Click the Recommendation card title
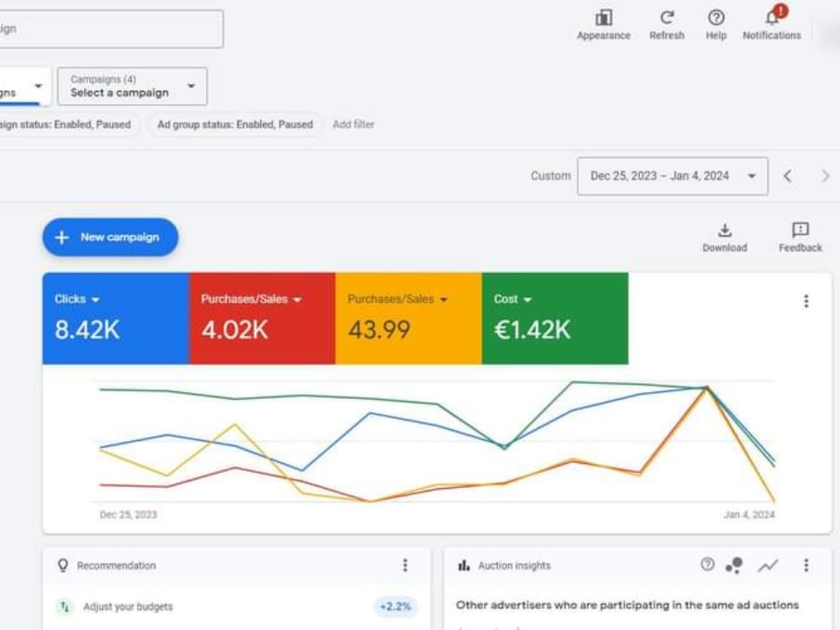This screenshot has width=840, height=630. (116, 565)
